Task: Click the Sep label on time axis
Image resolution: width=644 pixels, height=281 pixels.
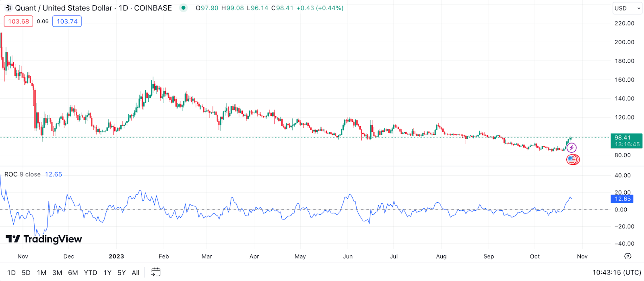Action: pyautogui.click(x=489, y=256)
